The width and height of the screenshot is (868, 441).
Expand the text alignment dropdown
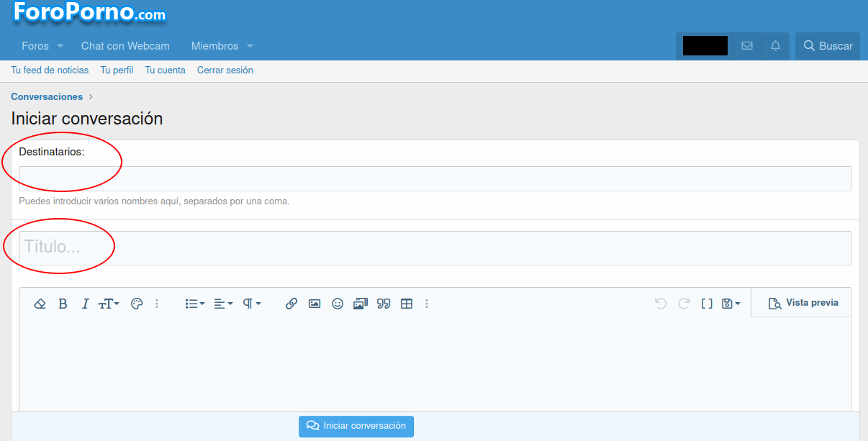(x=223, y=304)
